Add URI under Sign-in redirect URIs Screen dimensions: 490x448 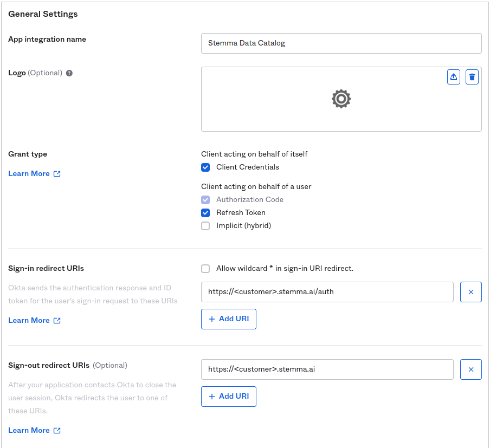(228, 319)
